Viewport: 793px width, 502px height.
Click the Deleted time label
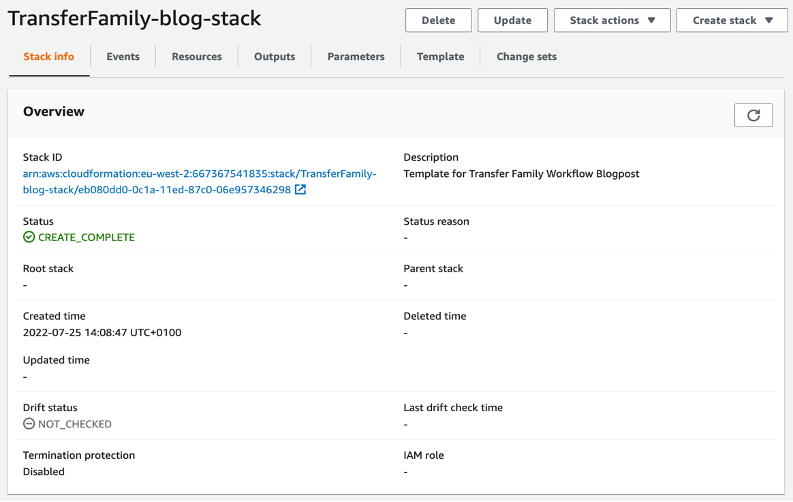[435, 316]
